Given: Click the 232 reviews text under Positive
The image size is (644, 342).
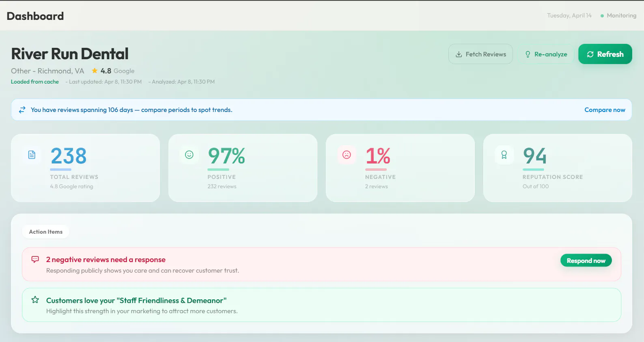Looking at the screenshot, I should (x=222, y=186).
